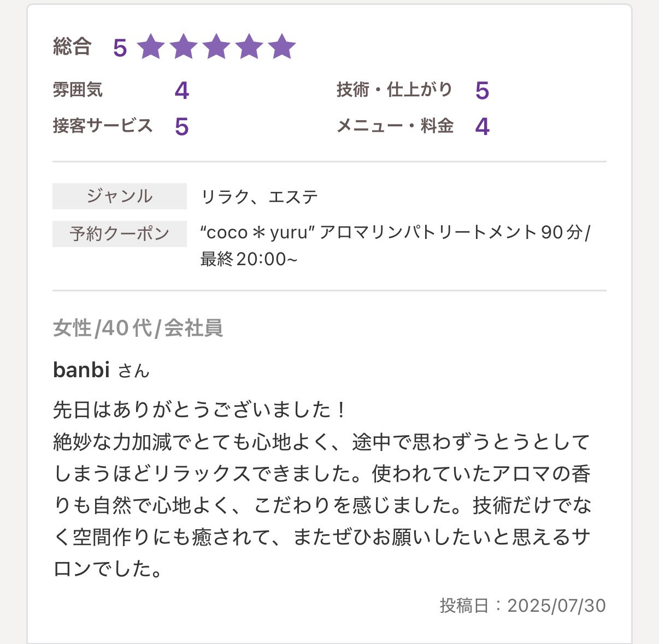Select the 総合 overall rating label
Image resolution: width=659 pixels, height=644 pixels.
click(x=72, y=47)
